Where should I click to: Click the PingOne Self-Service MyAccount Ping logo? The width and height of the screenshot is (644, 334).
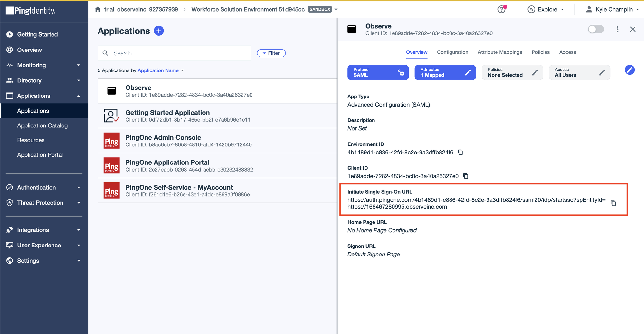(x=111, y=190)
